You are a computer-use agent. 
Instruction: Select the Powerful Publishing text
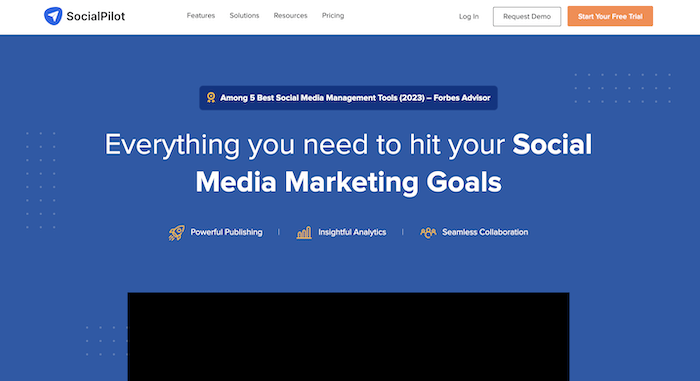point(226,232)
